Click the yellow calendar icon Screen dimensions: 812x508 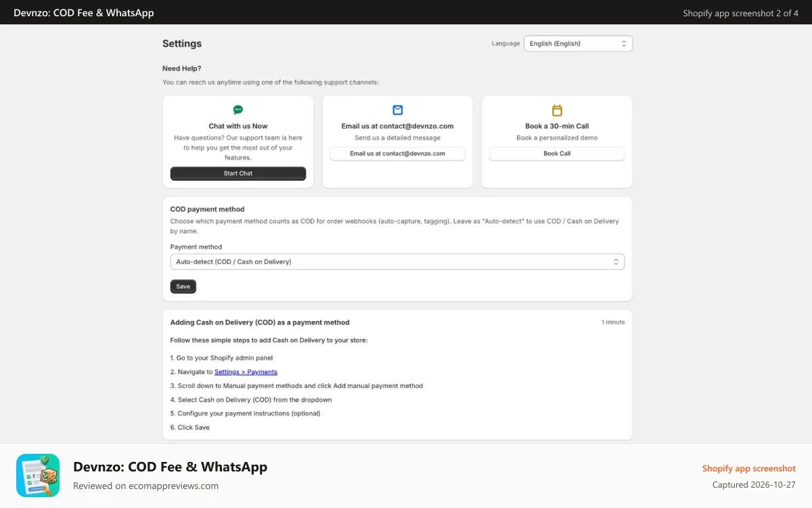(557, 110)
